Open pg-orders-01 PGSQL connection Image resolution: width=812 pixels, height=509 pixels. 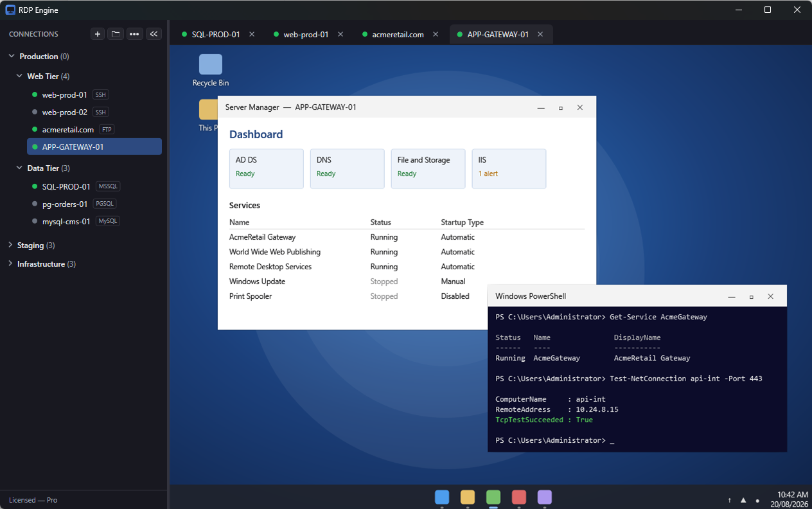94,204
